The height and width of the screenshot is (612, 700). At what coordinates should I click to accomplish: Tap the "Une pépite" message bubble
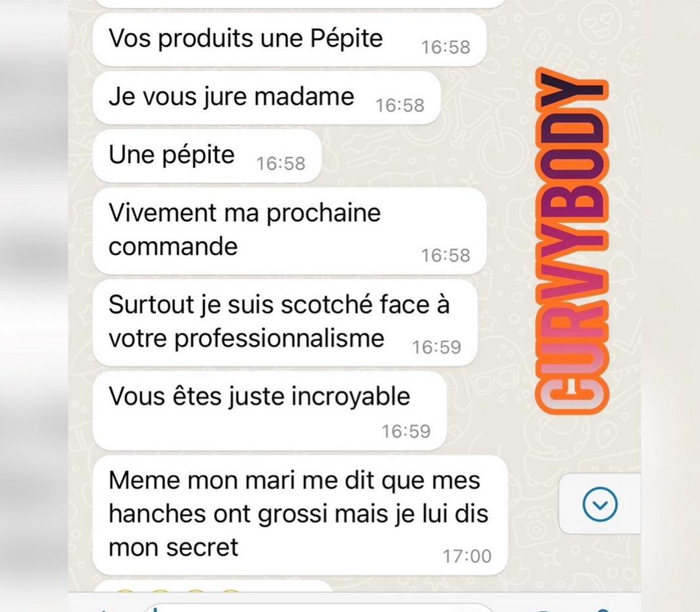pyautogui.click(x=207, y=156)
